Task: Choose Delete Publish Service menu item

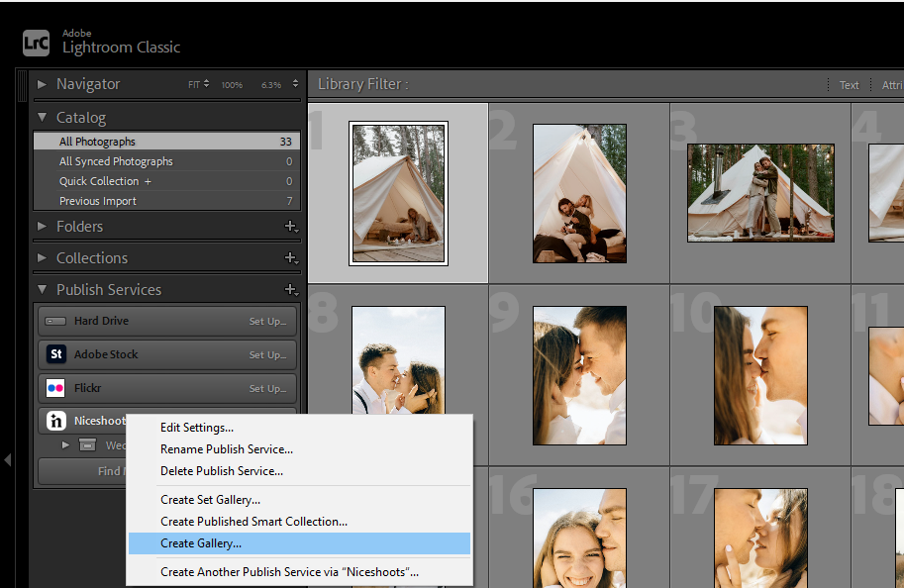Action: coord(299,471)
